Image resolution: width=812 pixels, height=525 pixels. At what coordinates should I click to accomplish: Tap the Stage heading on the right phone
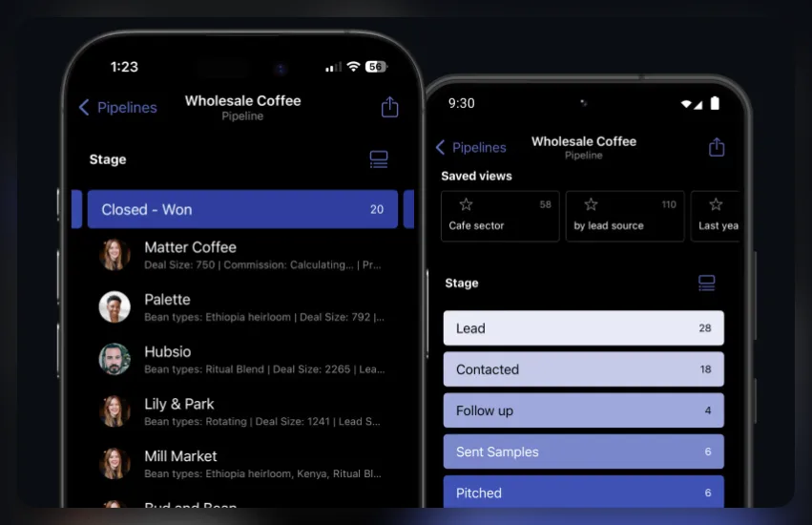[462, 283]
